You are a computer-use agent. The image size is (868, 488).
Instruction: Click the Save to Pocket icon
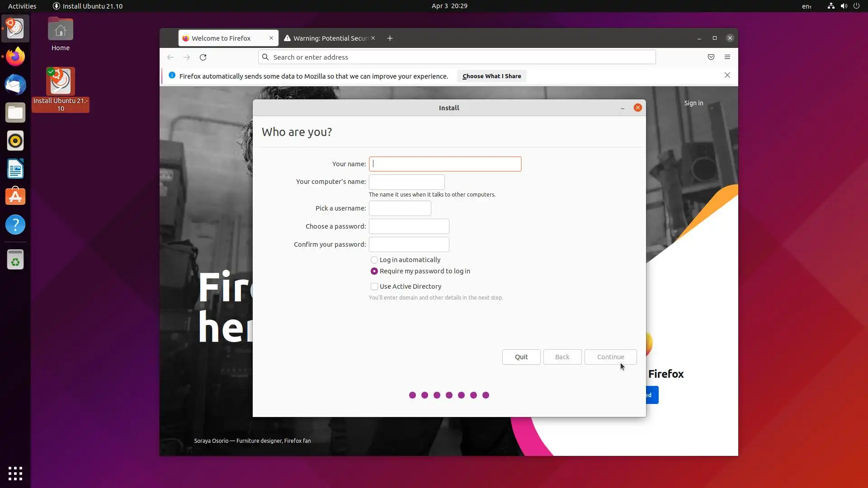[x=711, y=57]
